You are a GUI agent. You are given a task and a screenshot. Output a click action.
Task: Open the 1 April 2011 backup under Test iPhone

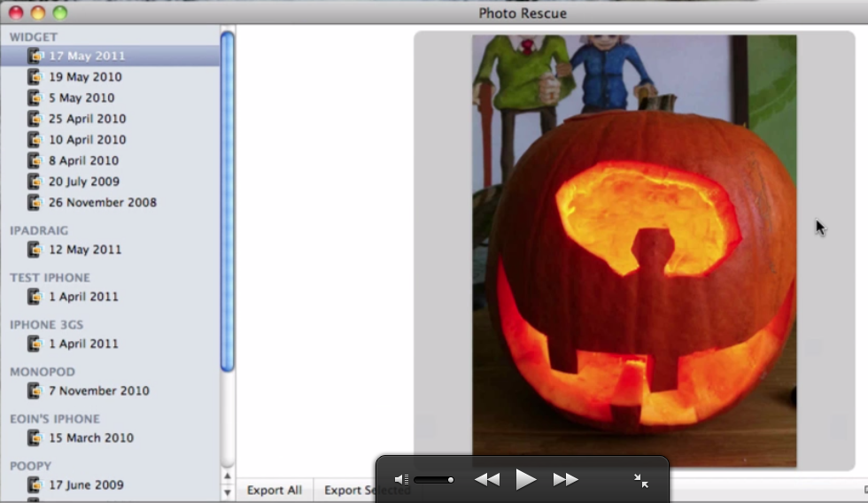point(82,297)
